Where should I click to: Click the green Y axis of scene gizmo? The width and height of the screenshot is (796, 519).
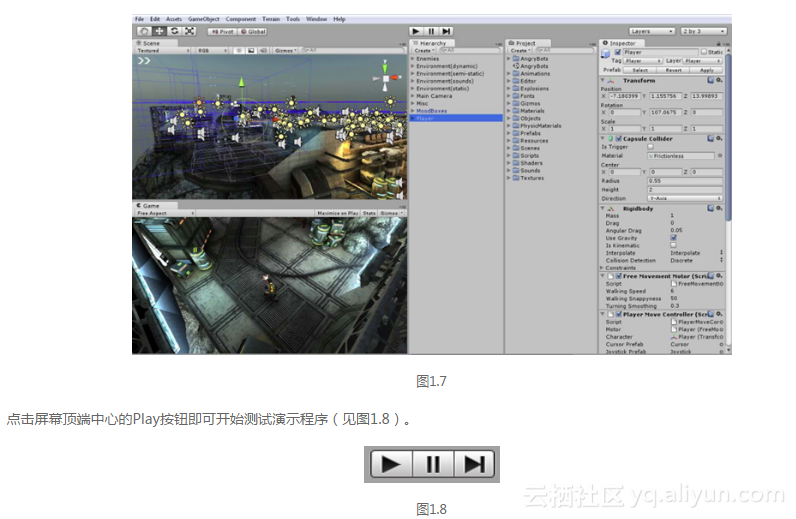coord(385,67)
